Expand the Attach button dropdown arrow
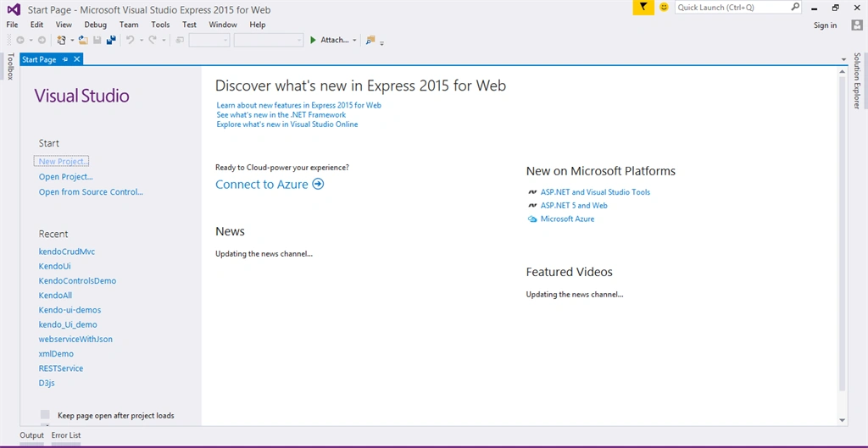 354,41
